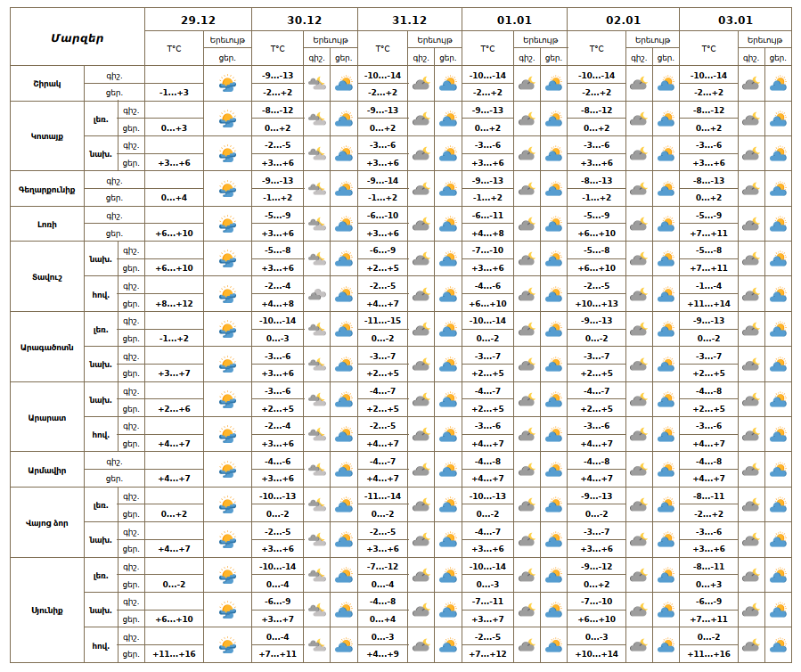Click the Երևույթ header under 31.12
Image resolution: width=801 pixels, height=672 pixels.
point(435,40)
